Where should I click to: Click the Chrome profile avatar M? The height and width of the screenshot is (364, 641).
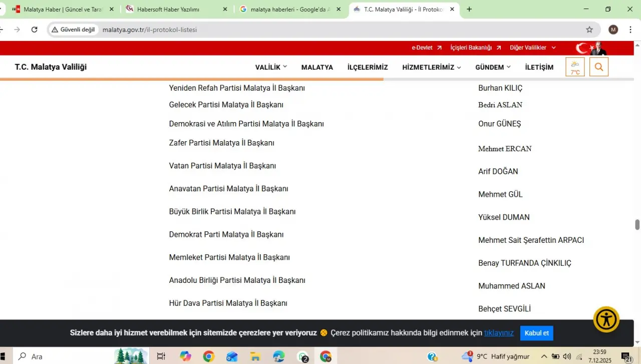tap(613, 30)
